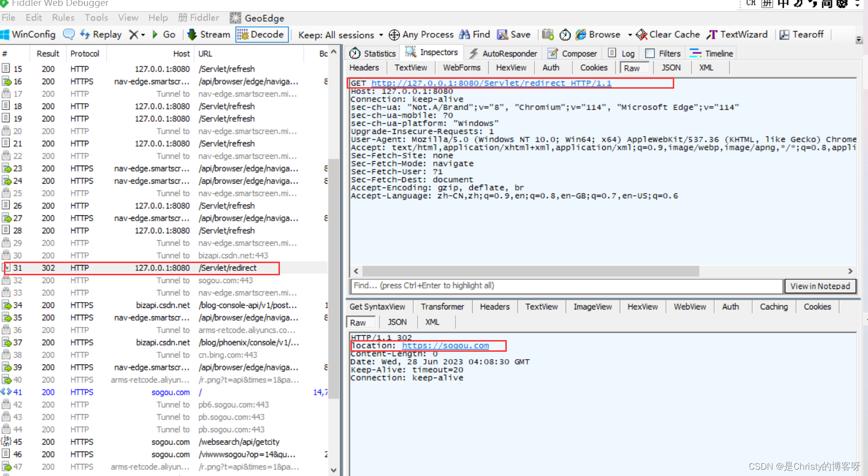Click the Tearoff toolbar button
Screen dimensions: 868x476
(802, 35)
